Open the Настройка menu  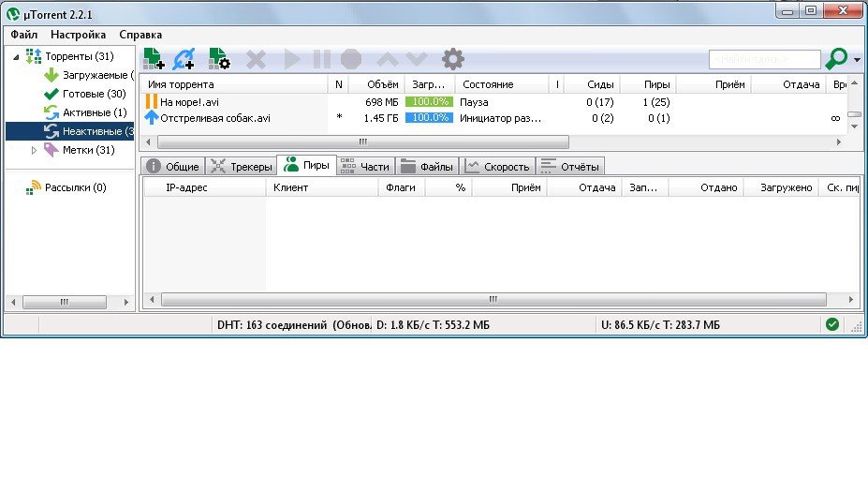tap(78, 35)
